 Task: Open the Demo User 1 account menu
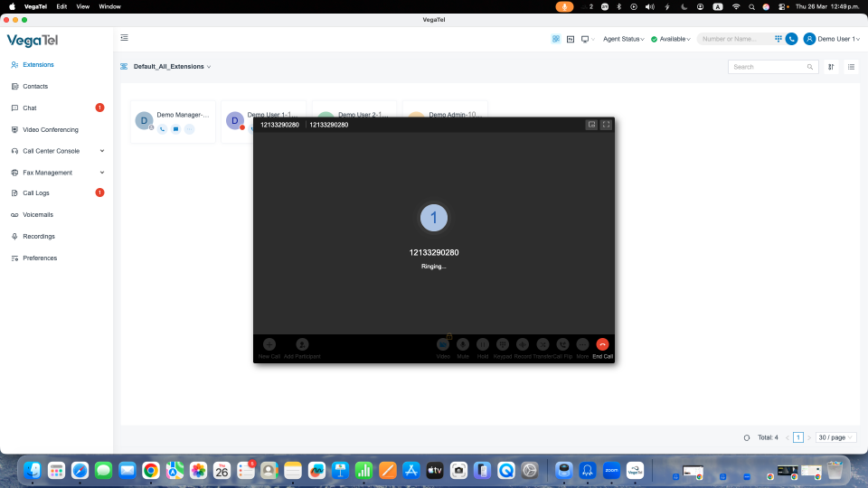pyautogui.click(x=832, y=39)
